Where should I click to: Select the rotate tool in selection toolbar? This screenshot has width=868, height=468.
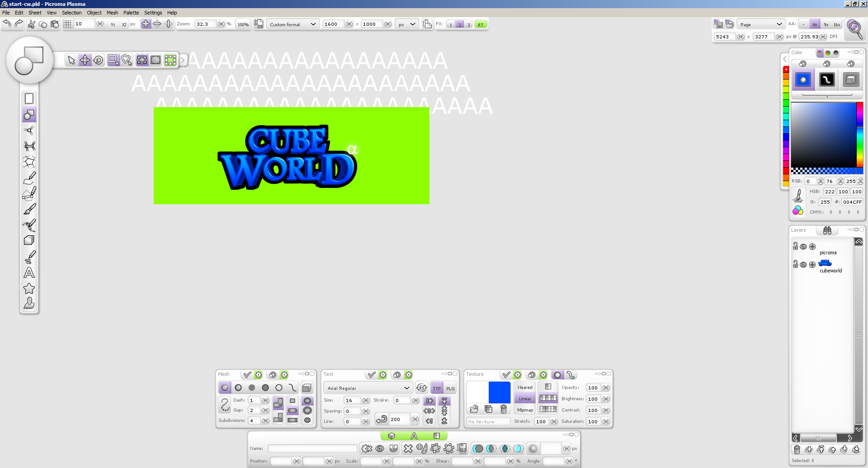[98, 60]
